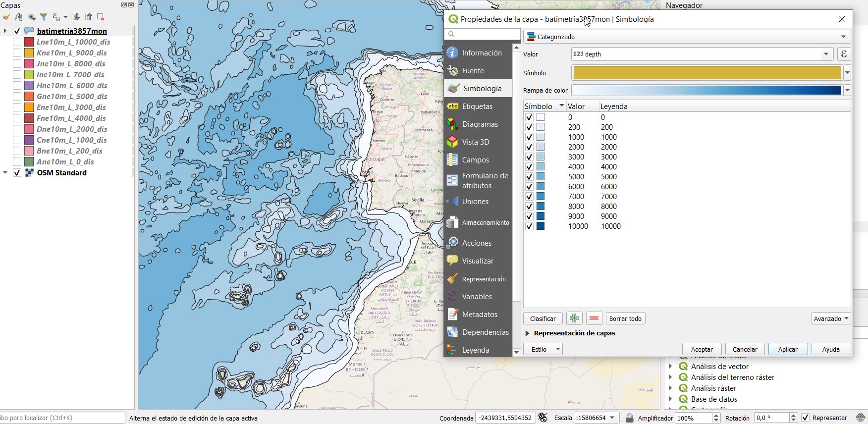Switch to the Etiquetas tab
This screenshot has width=868, height=424.
coord(477,106)
